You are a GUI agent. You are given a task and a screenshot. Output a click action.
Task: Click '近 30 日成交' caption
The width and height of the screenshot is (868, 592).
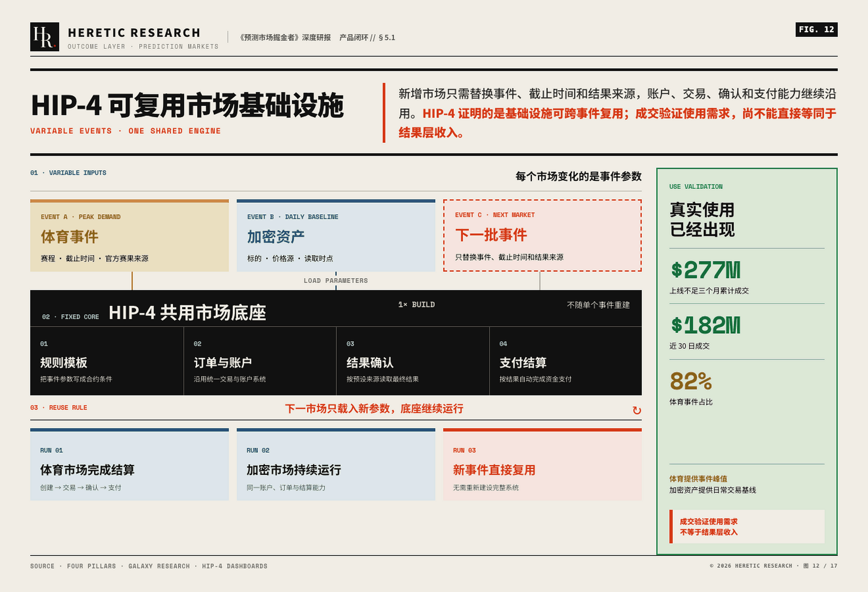pos(690,346)
